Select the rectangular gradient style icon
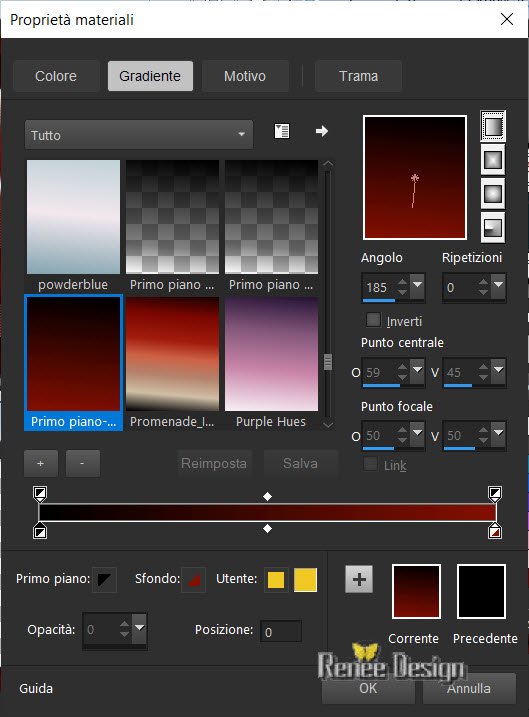This screenshot has height=717, width=529. (492, 160)
